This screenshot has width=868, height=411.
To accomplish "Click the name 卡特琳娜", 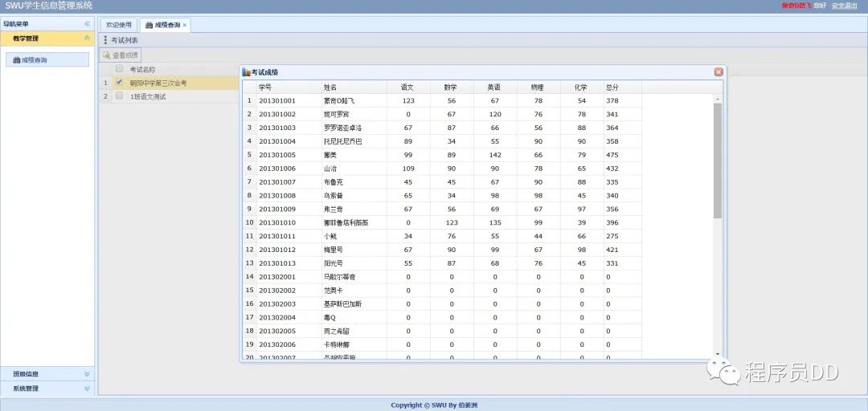I will [337, 344].
